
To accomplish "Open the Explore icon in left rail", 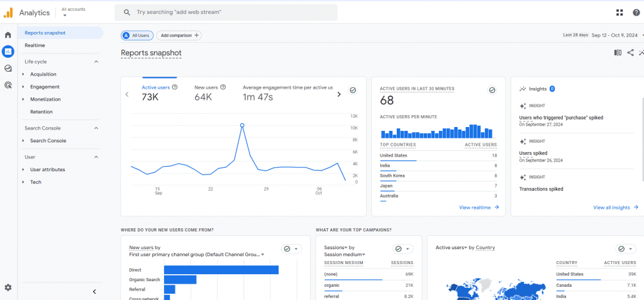I will (8, 68).
